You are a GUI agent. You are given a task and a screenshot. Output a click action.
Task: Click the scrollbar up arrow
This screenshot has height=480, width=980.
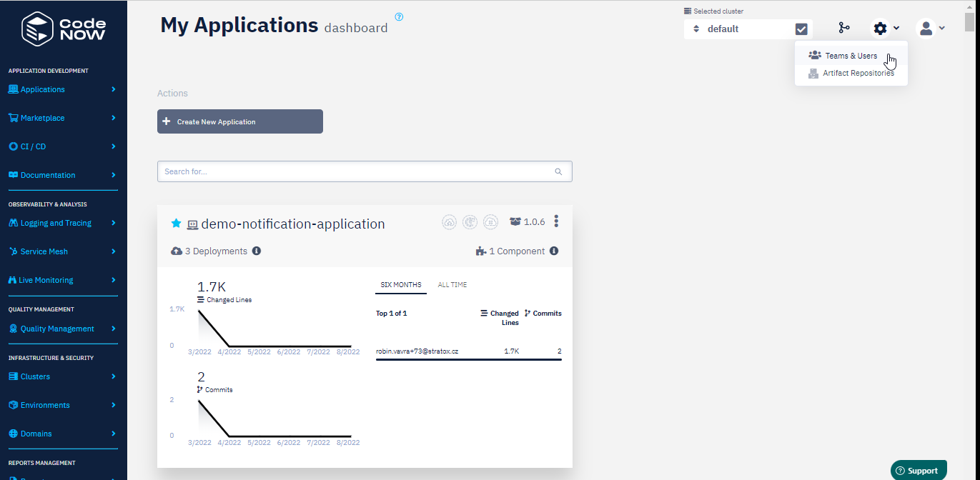969,6
